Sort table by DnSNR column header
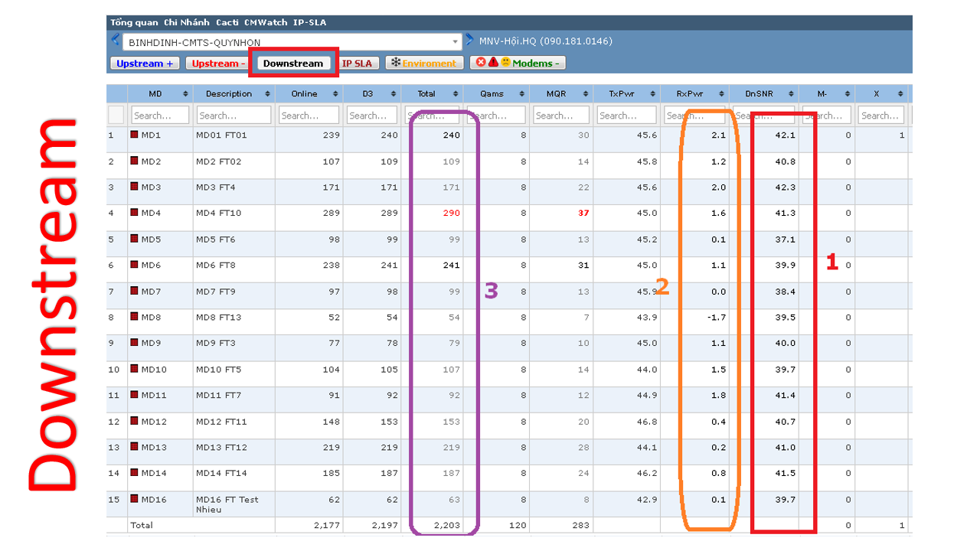The height and width of the screenshot is (551, 980). (764, 93)
